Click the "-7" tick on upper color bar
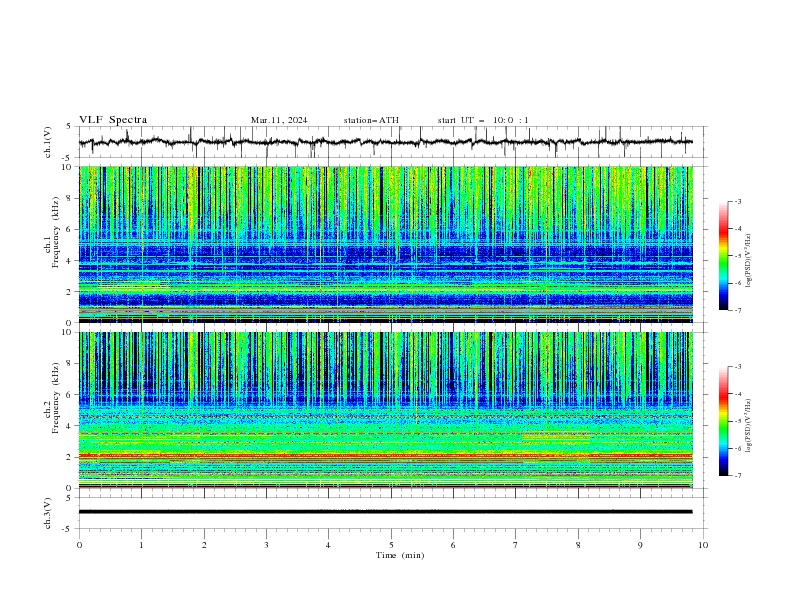The height and width of the screenshot is (612, 792). (738, 310)
